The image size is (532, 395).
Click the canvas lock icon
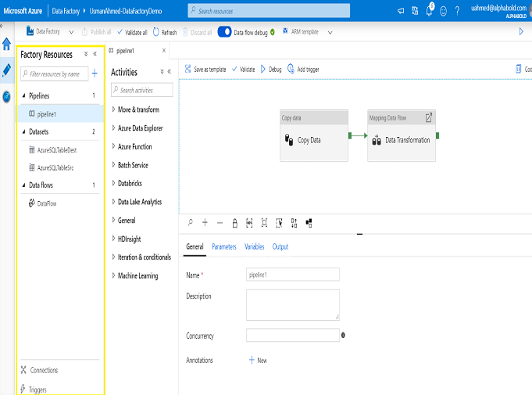coord(234,223)
